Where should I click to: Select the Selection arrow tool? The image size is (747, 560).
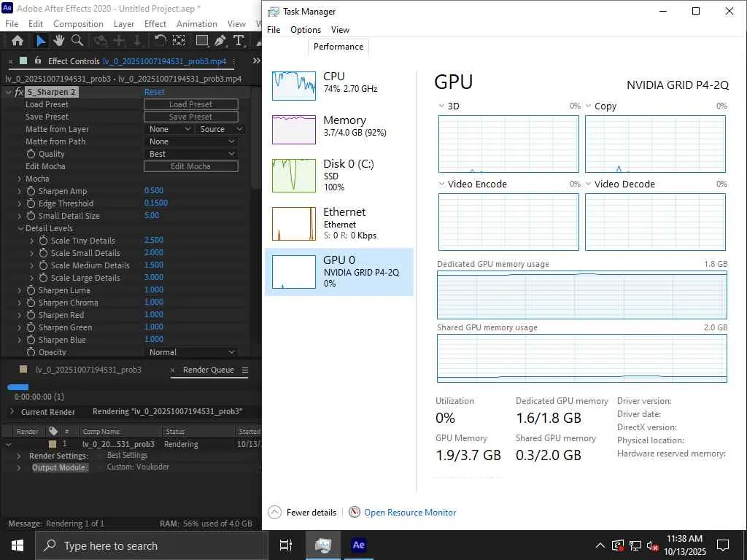click(41, 41)
